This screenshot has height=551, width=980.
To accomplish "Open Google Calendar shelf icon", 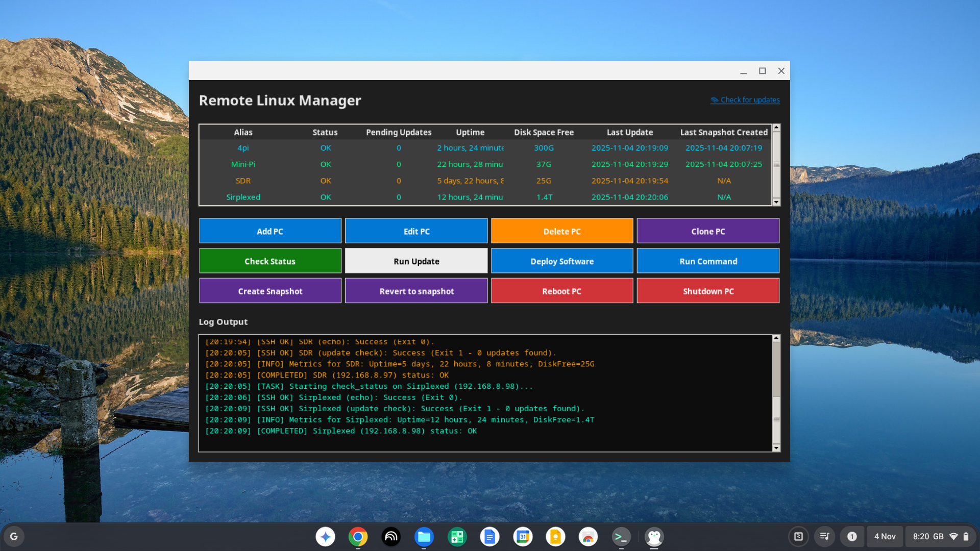I will (x=523, y=537).
